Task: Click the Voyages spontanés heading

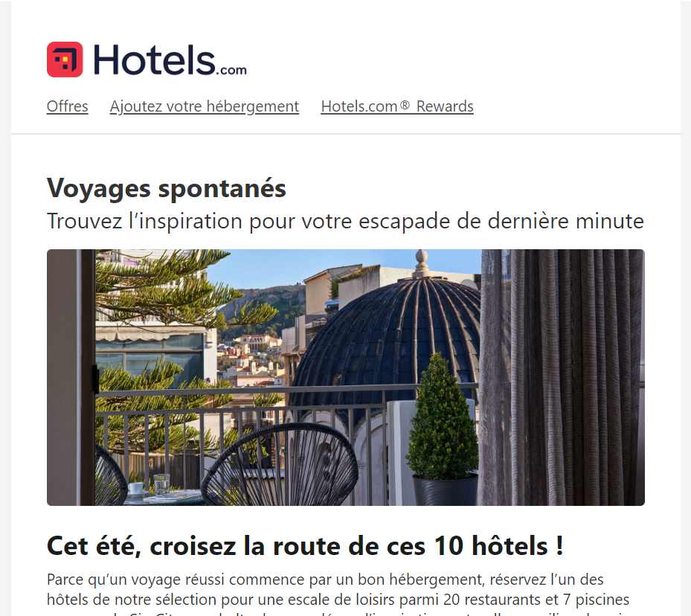Action: point(166,188)
